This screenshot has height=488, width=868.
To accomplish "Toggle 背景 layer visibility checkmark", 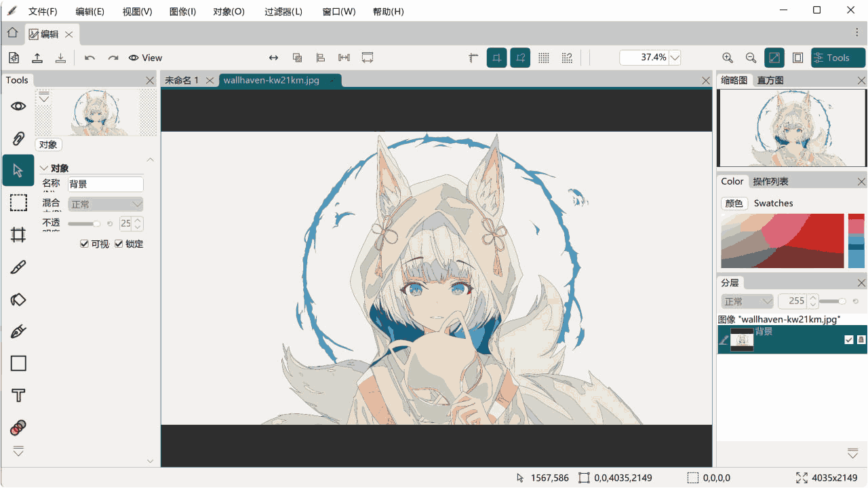I will pos(849,339).
